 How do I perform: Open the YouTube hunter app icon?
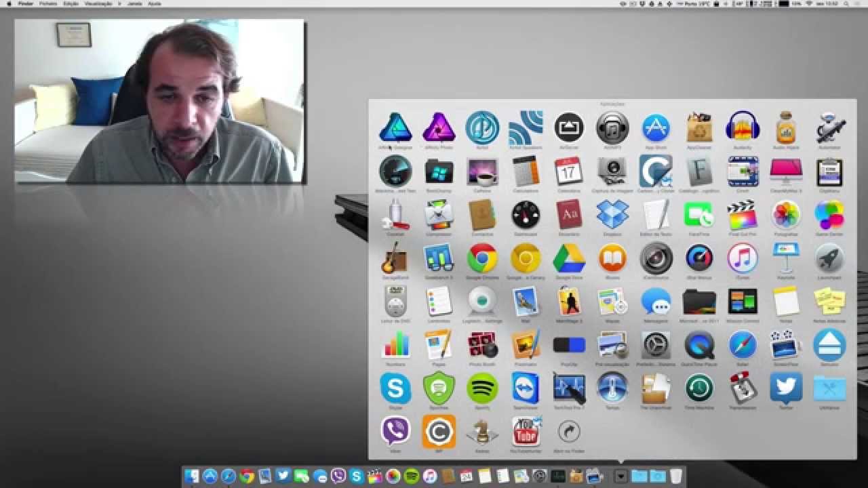526,432
